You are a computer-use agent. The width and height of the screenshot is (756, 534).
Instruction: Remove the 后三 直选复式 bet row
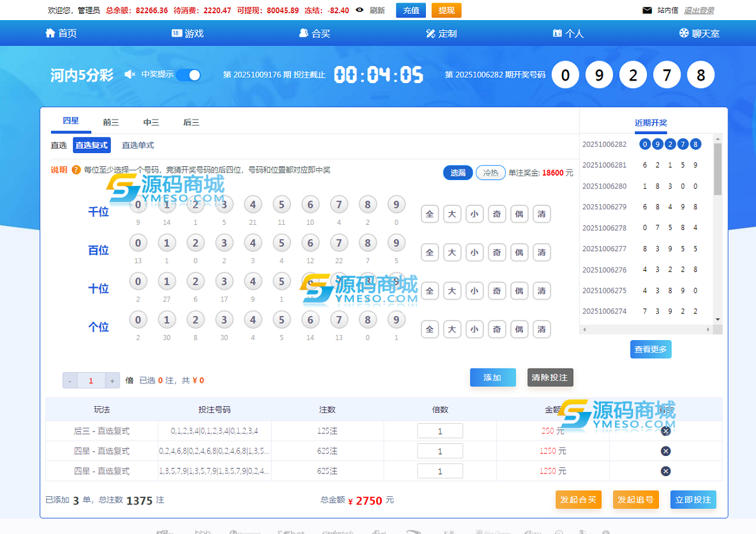tap(665, 431)
